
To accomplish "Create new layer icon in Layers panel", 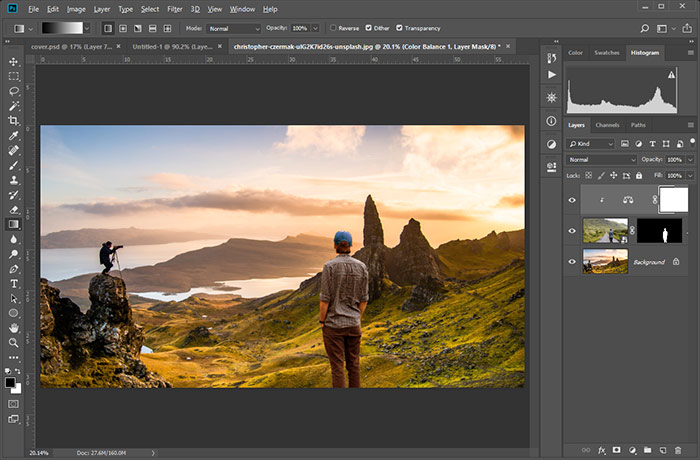I will pos(662,450).
